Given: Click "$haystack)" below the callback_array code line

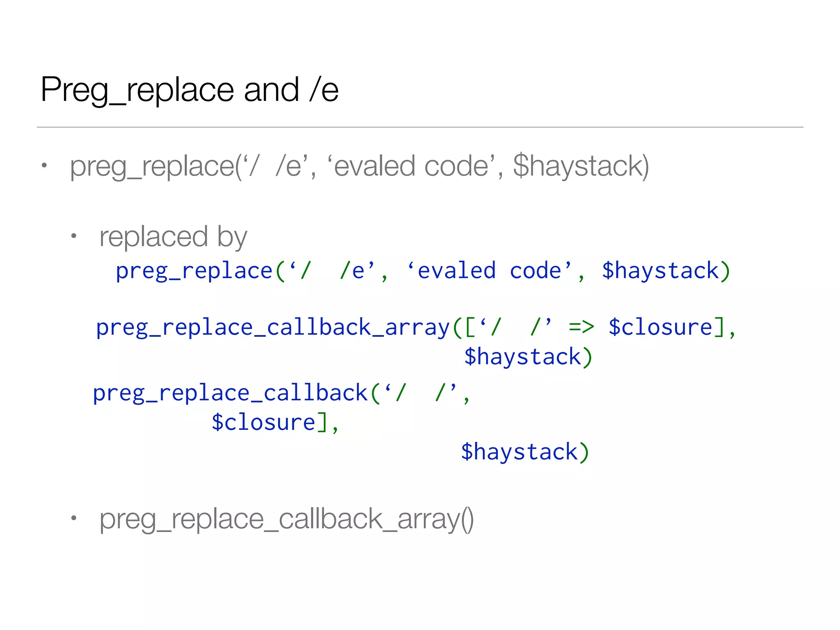Looking at the screenshot, I should (x=528, y=356).
